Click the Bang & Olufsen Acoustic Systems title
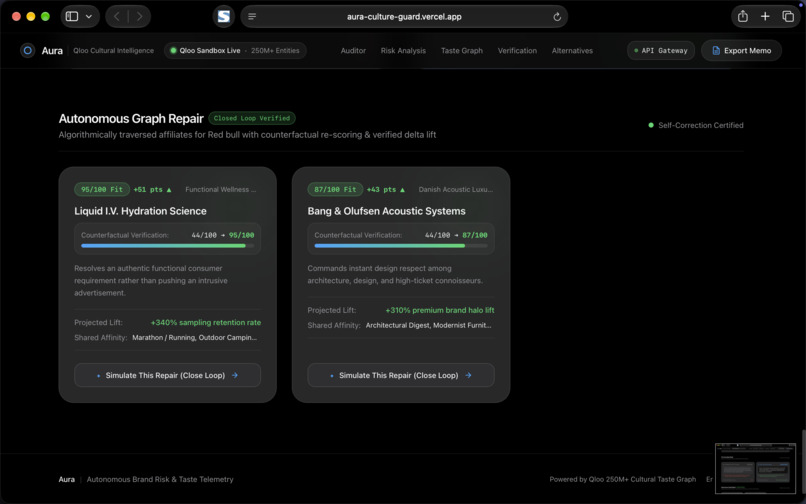This screenshot has height=504, width=806. point(387,211)
